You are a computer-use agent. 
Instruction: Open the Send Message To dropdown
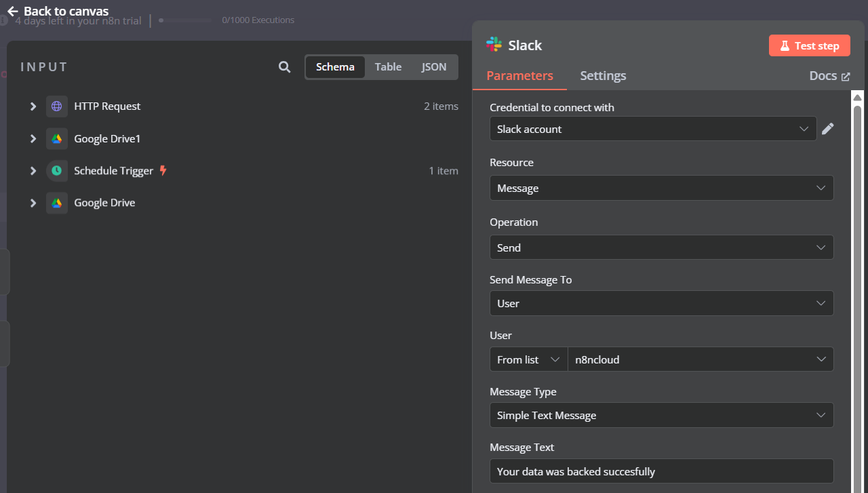coord(661,303)
